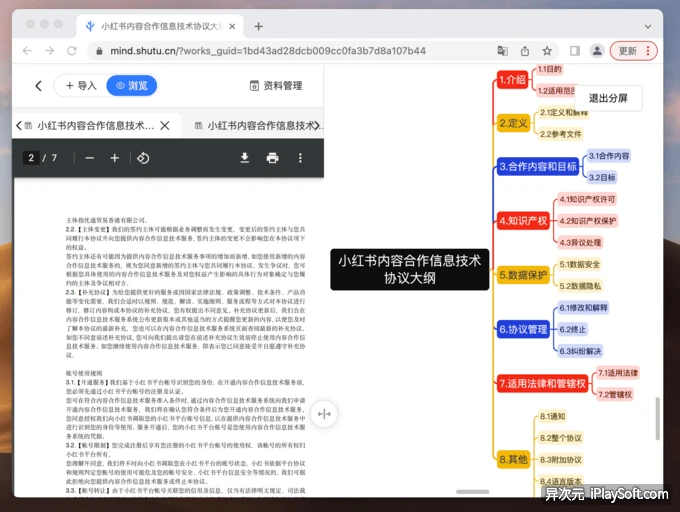
Task: Download the PDF
Action: point(245,158)
